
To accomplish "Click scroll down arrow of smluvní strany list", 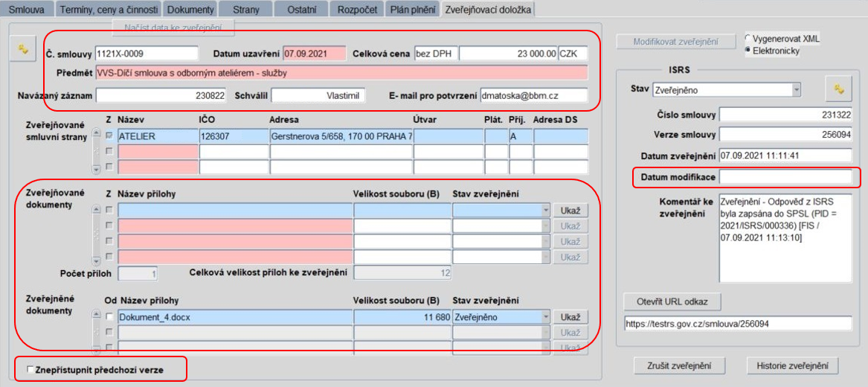I will tap(97, 170).
